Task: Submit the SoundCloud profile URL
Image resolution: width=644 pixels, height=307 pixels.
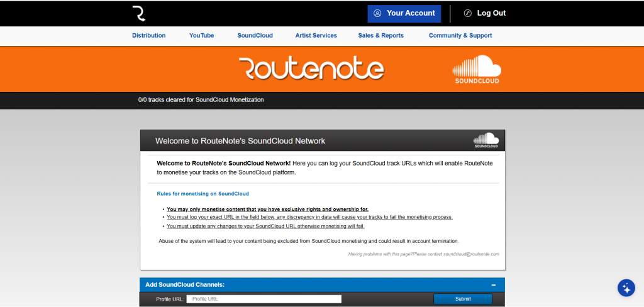Action: tap(463, 299)
